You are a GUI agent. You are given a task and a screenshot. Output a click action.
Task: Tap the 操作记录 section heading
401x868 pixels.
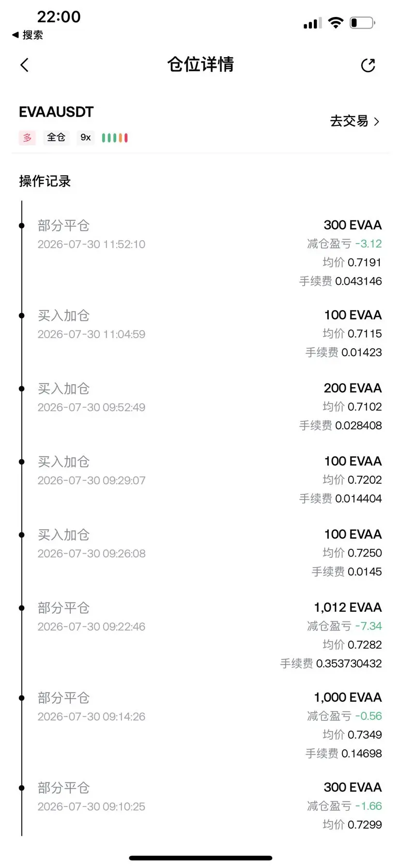tap(45, 181)
